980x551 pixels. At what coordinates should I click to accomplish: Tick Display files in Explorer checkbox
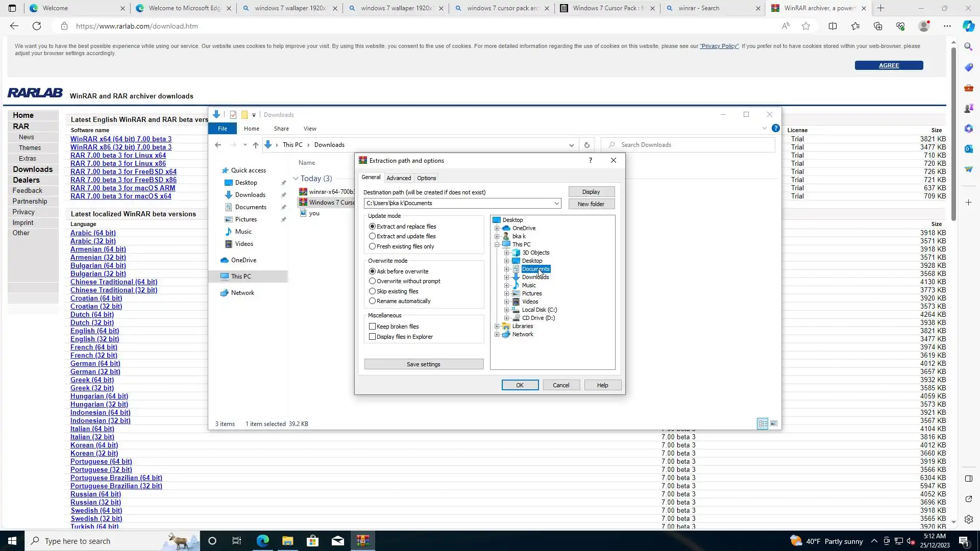(373, 337)
